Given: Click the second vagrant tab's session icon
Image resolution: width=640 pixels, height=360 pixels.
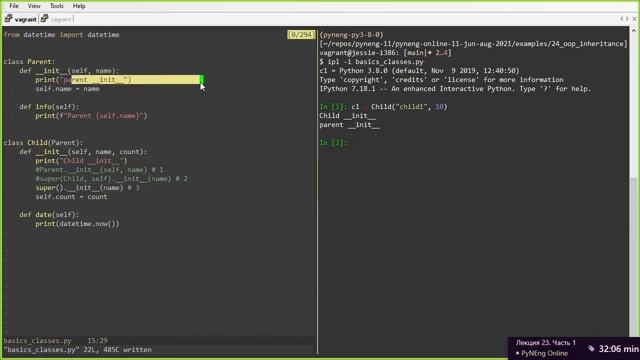Looking at the screenshot, I should click(x=44, y=19).
